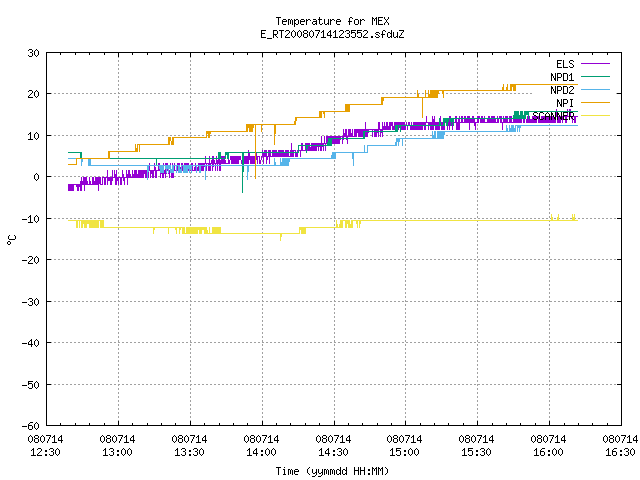The image size is (640, 480).
Task: Click the yellow SCANNER dip after 14:00
Action: [280, 237]
